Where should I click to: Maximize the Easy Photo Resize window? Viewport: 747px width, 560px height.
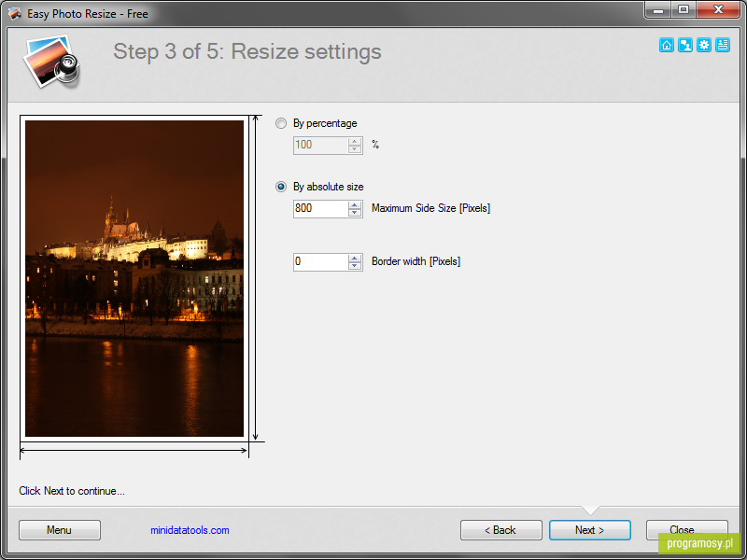tap(684, 9)
